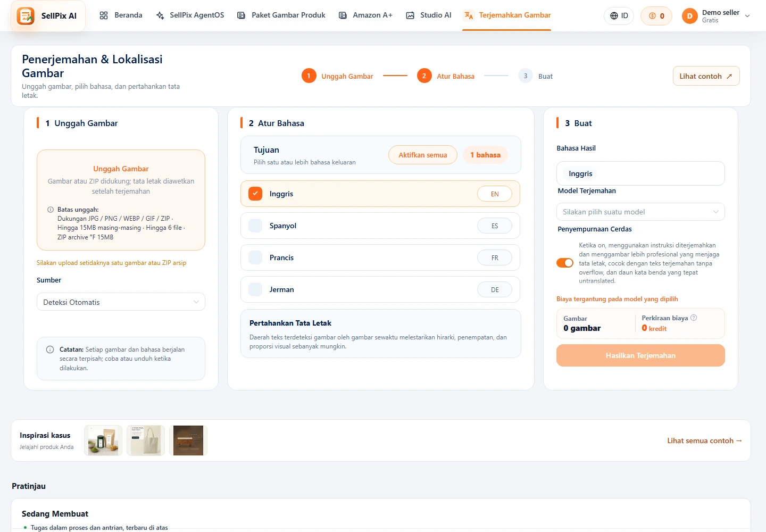
Task: Click the SellPix AgentOS sparkle icon
Action: [x=160, y=15]
